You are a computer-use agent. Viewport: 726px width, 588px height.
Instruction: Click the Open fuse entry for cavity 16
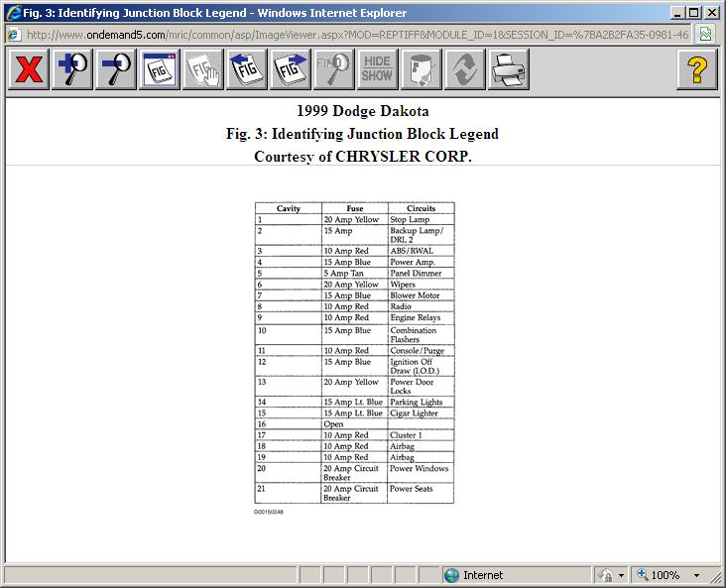pos(355,424)
